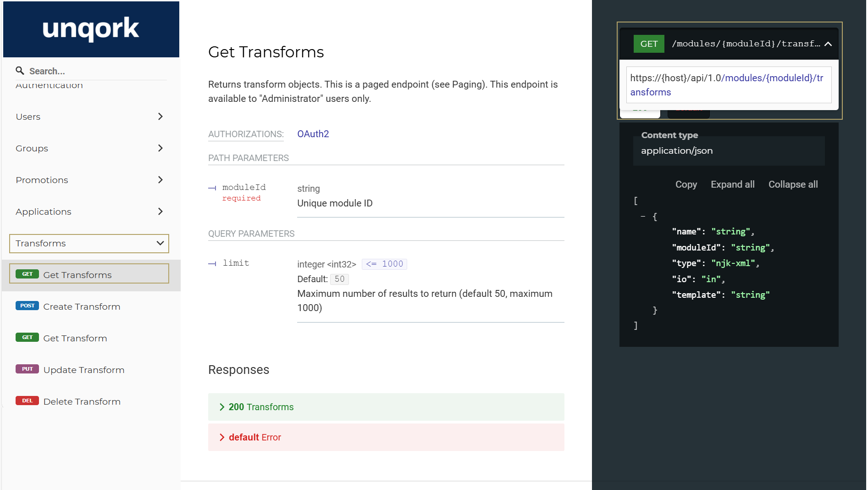Click the 'Unique module ID' description
This screenshot has width=868, height=490.
pyautogui.click(x=335, y=203)
